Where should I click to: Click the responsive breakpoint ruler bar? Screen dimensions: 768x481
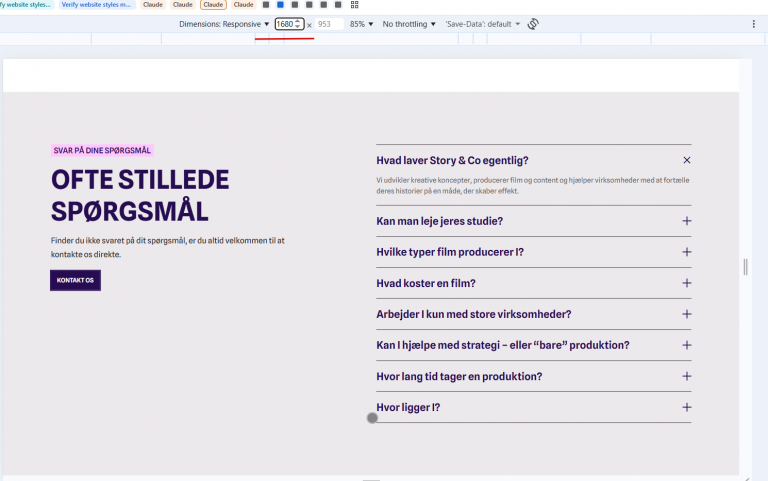(x=384, y=39)
